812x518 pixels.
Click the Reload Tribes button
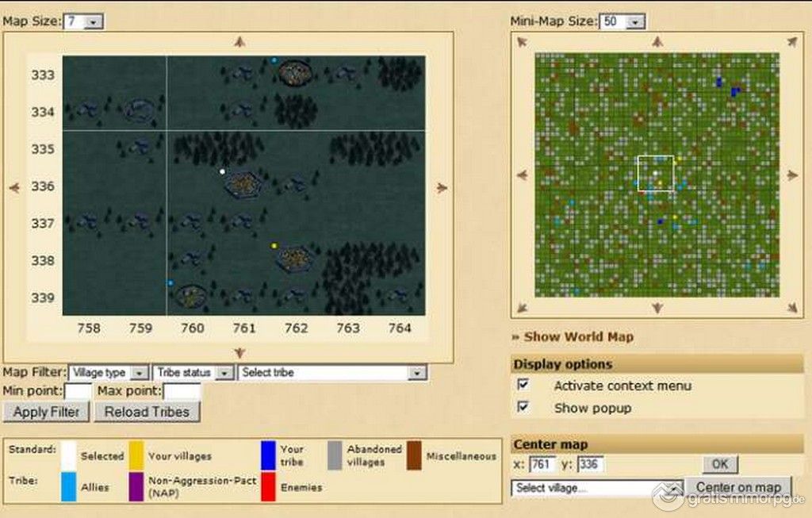[147, 412]
